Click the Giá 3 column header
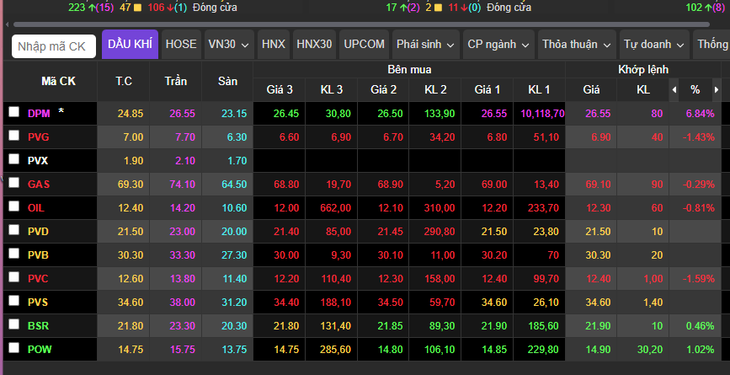730x375 pixels. pyautogui.click(x=279, y=90)
